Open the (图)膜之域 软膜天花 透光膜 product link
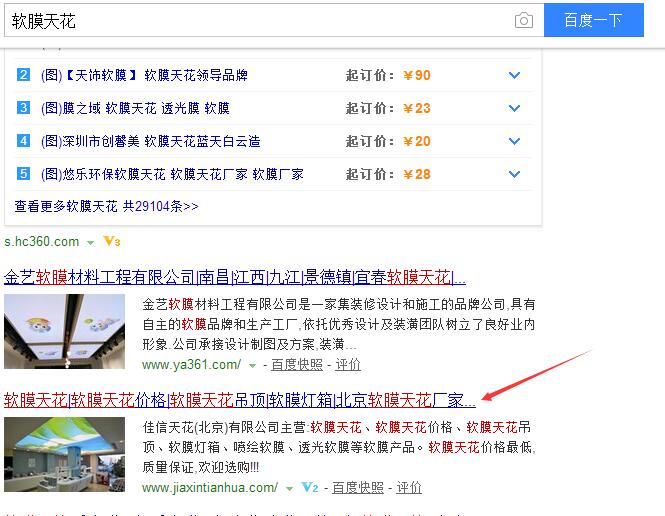 (135, 108)
